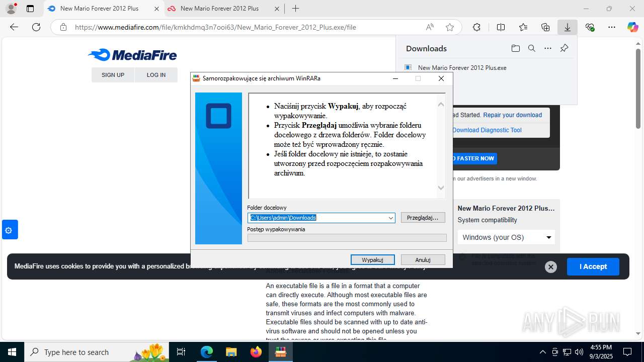Open System compatibility Windows dropdown
Screen dimensions: 644x362
[506, 237]
